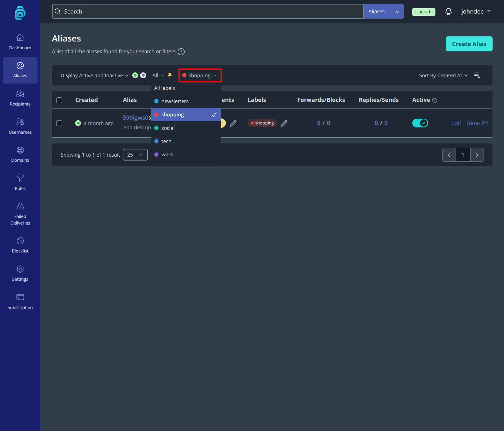Go to the Subscription page
The width and height of the screenshot is (504, 431).
click(20, 302)
